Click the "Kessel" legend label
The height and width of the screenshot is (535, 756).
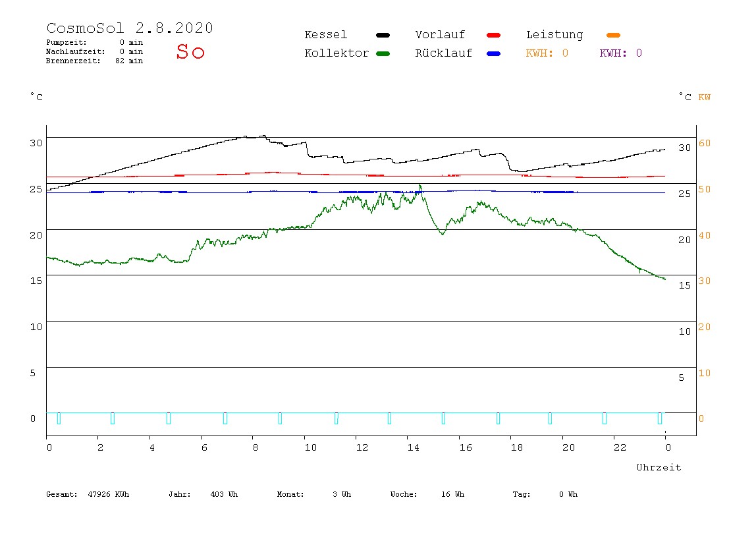click(325, 35)
